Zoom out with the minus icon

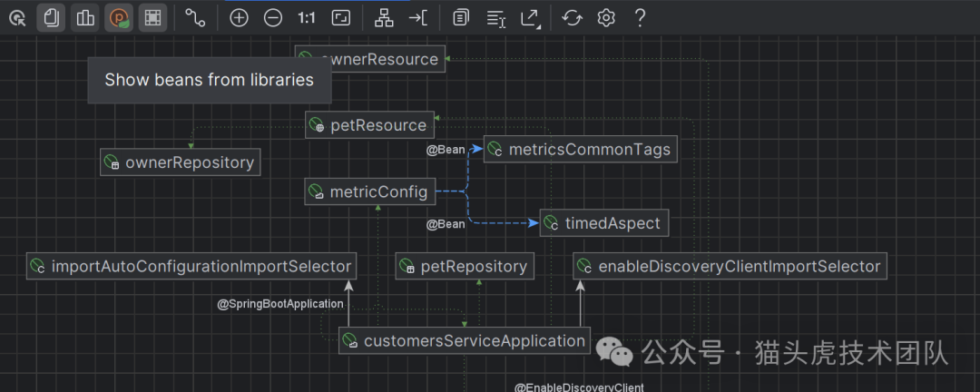click(272, 17)
